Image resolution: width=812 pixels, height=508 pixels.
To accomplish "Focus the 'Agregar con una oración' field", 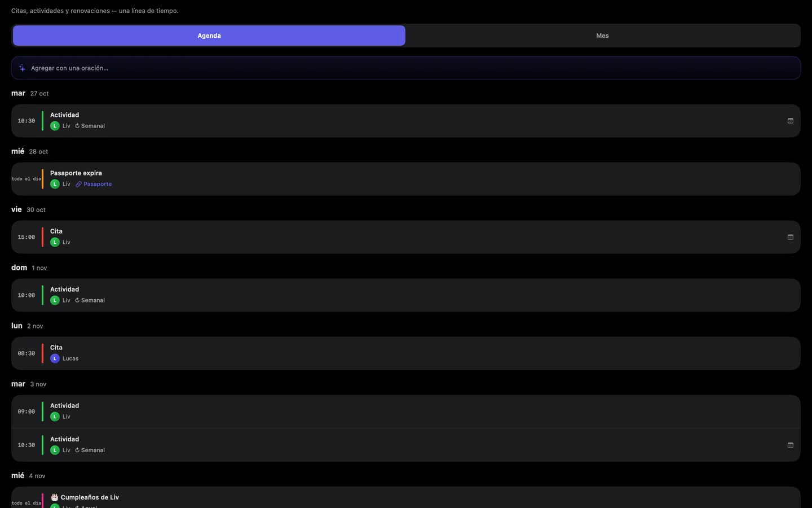I will coord(406,68).
